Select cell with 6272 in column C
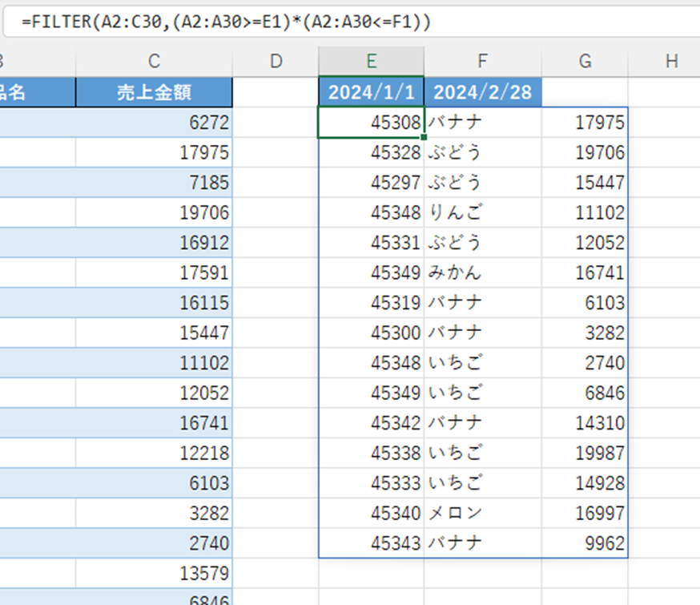The width and height of the screenshot is (700, 605). (154, 123)
